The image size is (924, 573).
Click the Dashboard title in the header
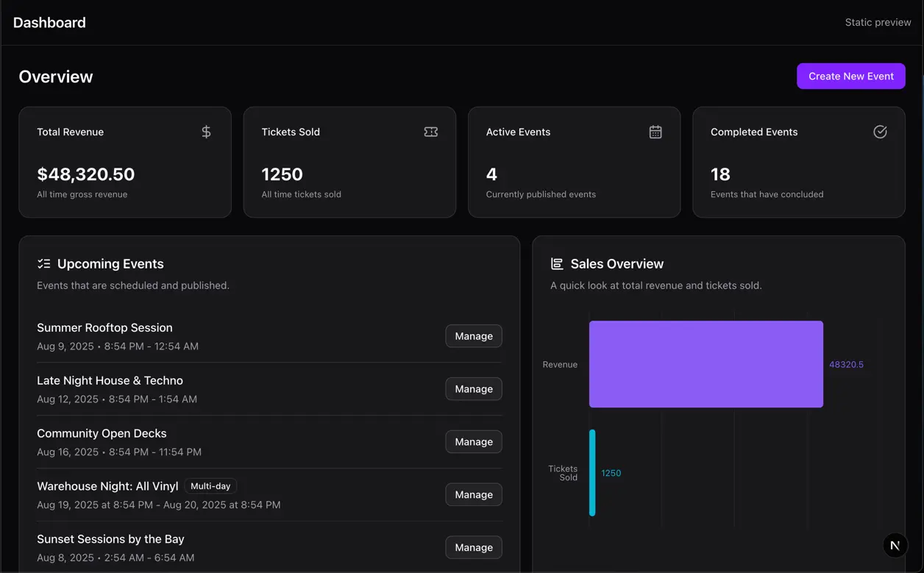coord(49,22)
